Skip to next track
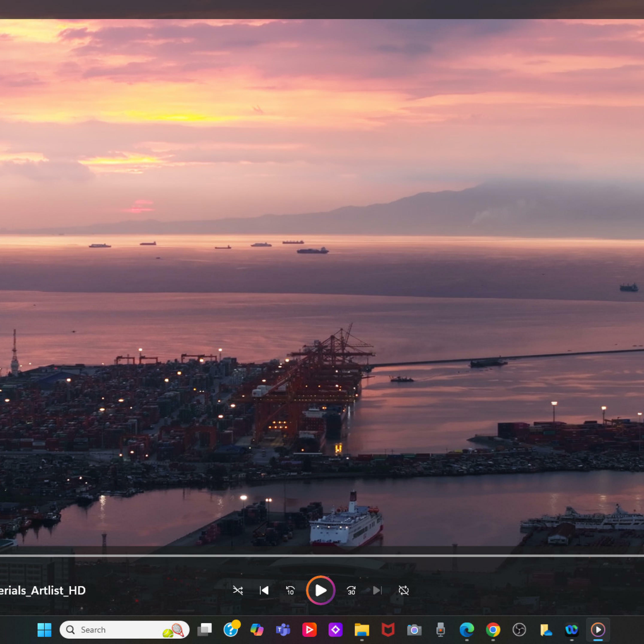The height and width of the screenshot is (644, 644). pyautogui.click(x=377, y=590)
